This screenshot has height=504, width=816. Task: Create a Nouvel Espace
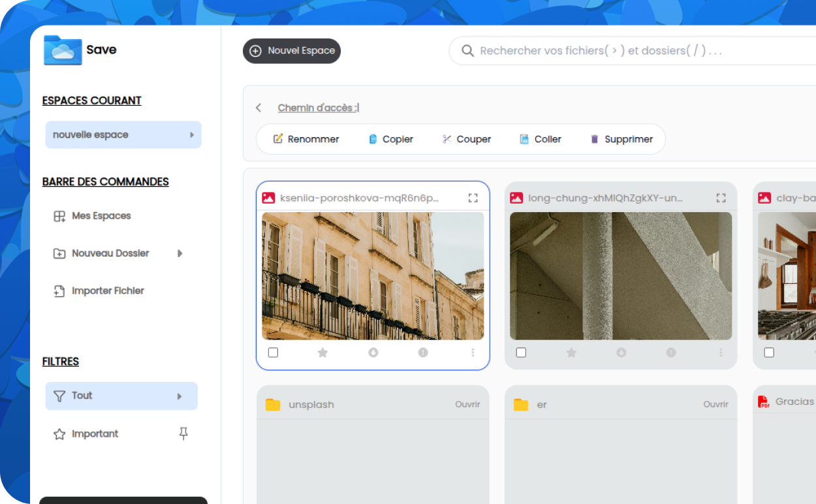click(292, 51)
